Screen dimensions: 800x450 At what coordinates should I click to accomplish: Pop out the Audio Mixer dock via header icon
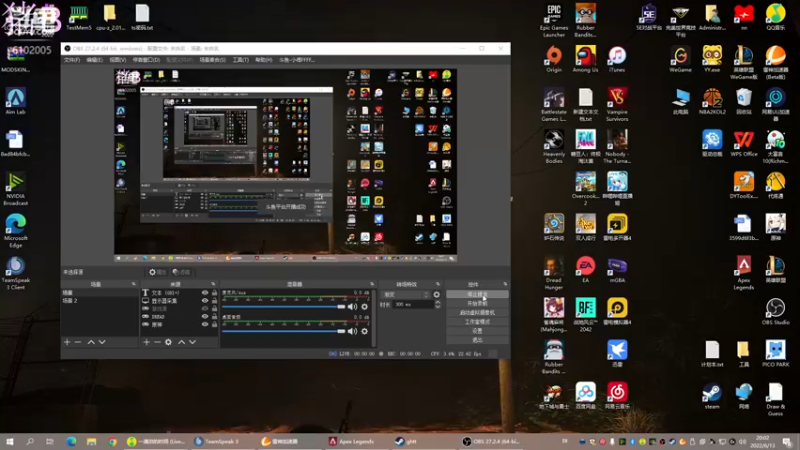372,284
